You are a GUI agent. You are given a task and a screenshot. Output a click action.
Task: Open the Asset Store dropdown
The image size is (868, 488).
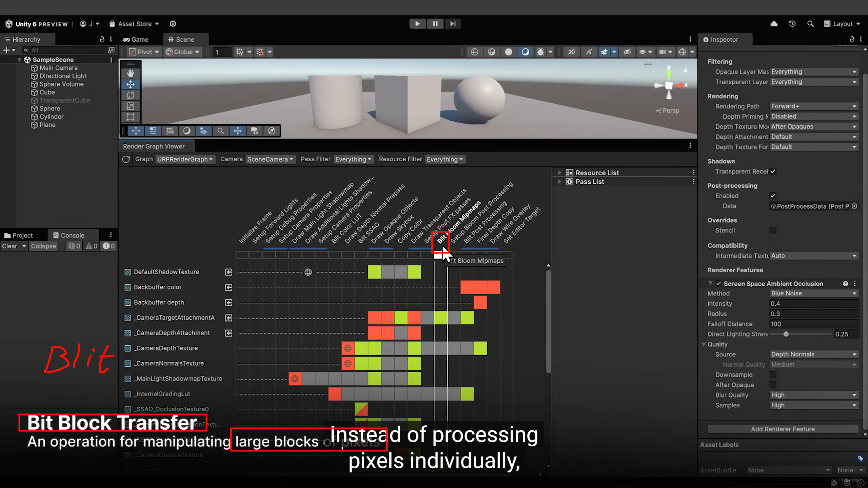[x=134, y=24]
